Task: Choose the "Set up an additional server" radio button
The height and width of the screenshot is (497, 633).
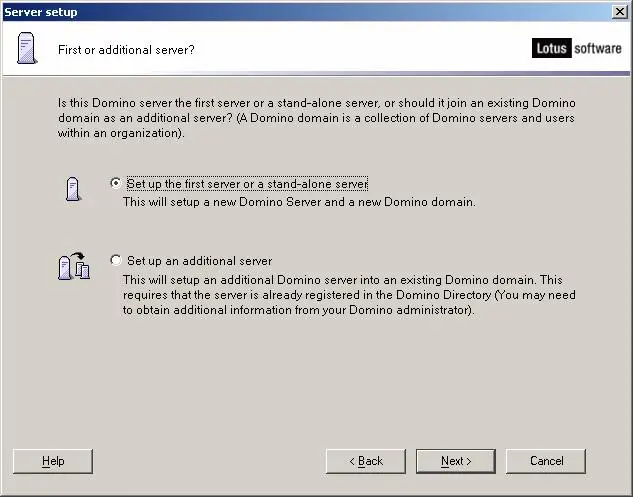Action: pyautogui.click(x=116, y=261)
